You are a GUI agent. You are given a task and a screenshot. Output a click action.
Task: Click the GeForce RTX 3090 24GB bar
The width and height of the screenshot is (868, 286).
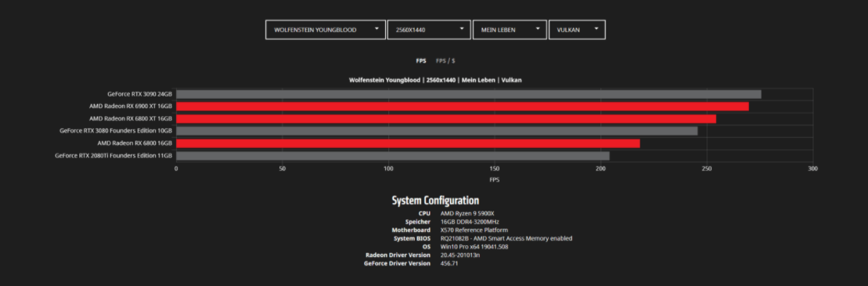coord(468,94)
